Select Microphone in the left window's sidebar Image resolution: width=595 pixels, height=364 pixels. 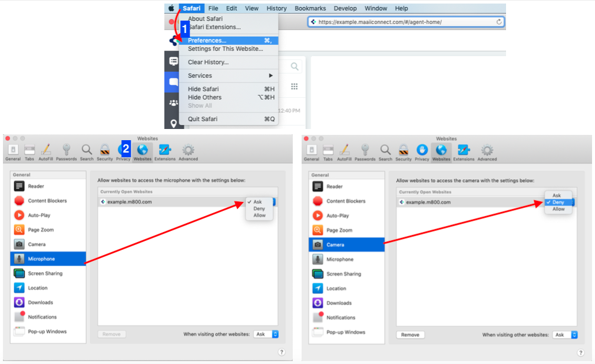coord(48,259)
